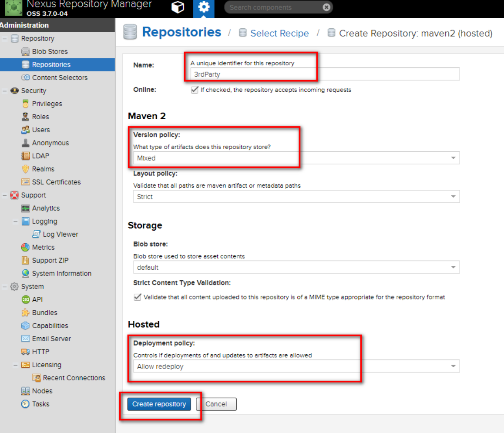Viewport: 504px width, 433px height.
Task: Click the Recent Connections icon
Action: point(36,378)
